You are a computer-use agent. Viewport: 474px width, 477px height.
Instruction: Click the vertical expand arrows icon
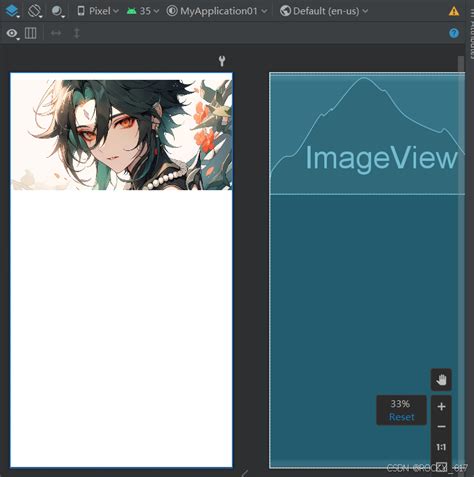pyautogui.click(x=77, y=33)
